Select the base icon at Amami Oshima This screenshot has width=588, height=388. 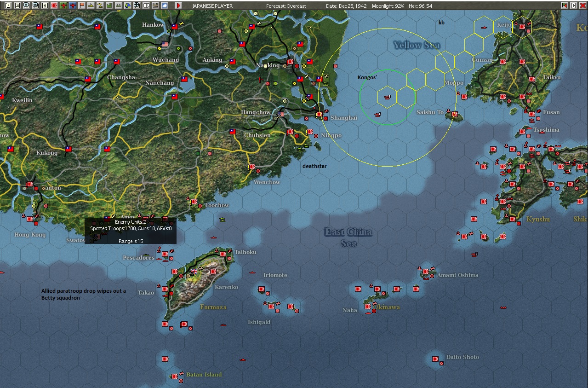click(x=426, y=272)
